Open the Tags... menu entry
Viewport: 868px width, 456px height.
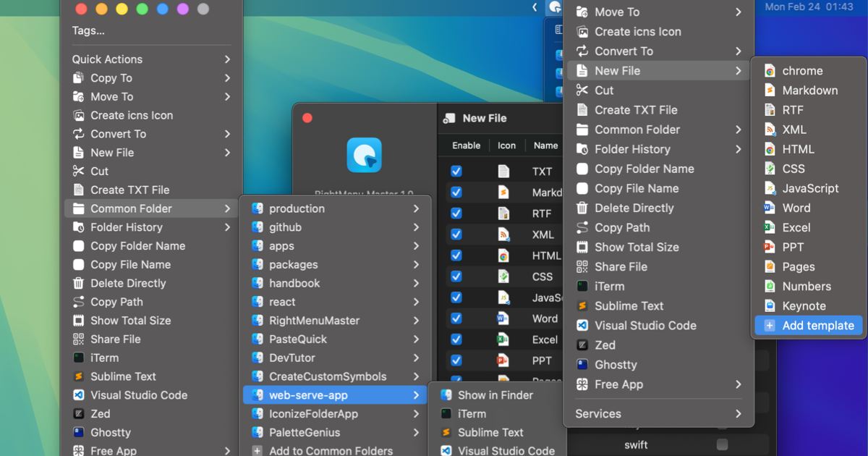[x=88, y=30]
